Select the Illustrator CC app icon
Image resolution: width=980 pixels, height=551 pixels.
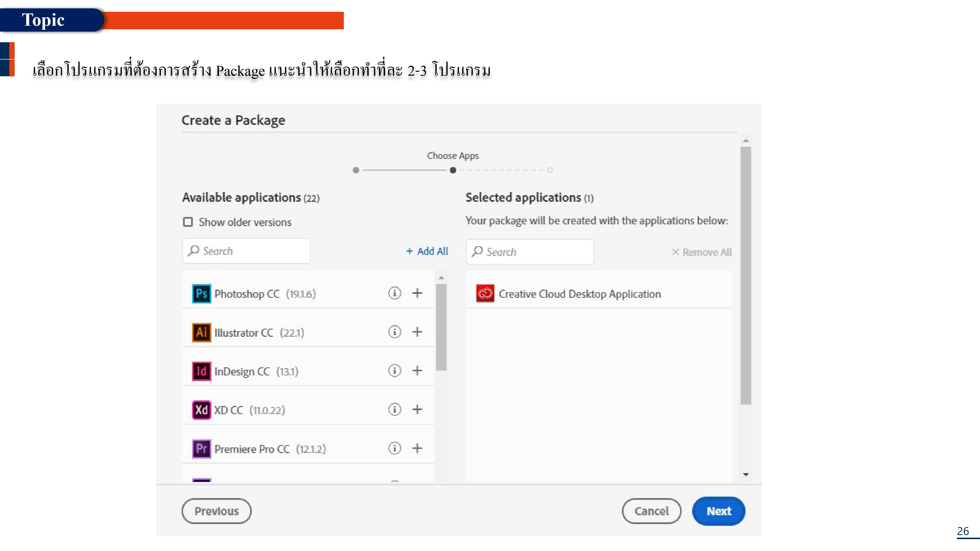201,332
